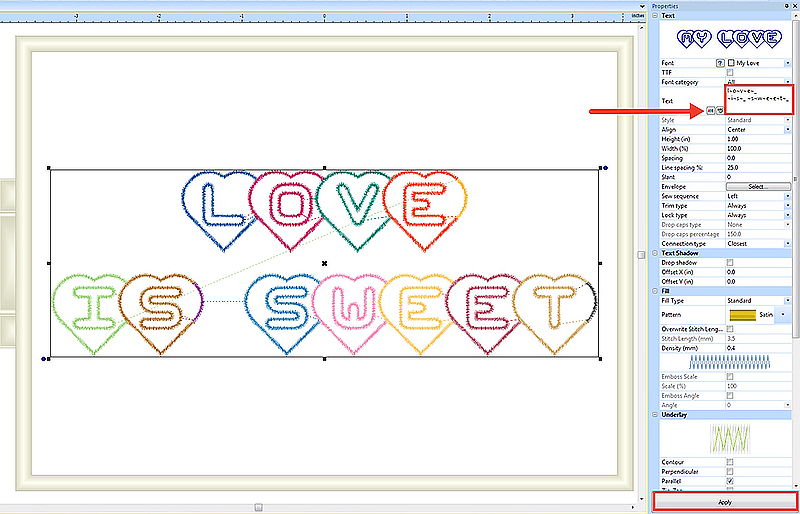
Task: Collapse the Text Shadow section
Action: pyautogui.click(x=654, y=253)
